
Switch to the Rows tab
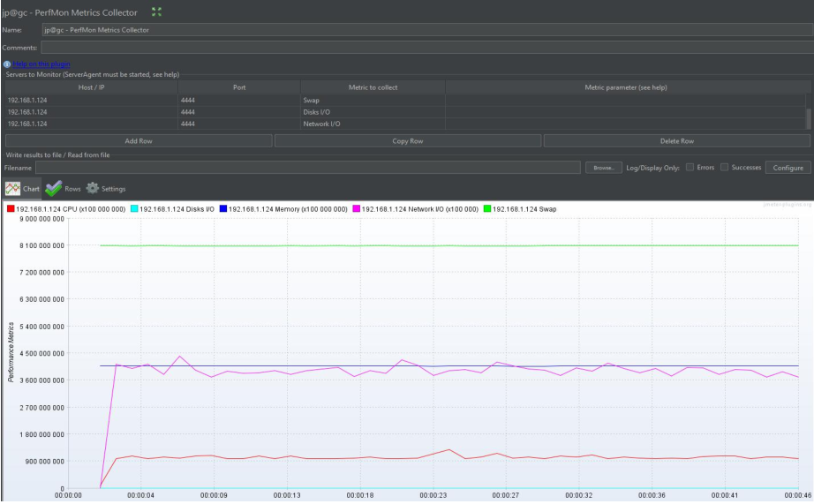(x=63, y=188)
